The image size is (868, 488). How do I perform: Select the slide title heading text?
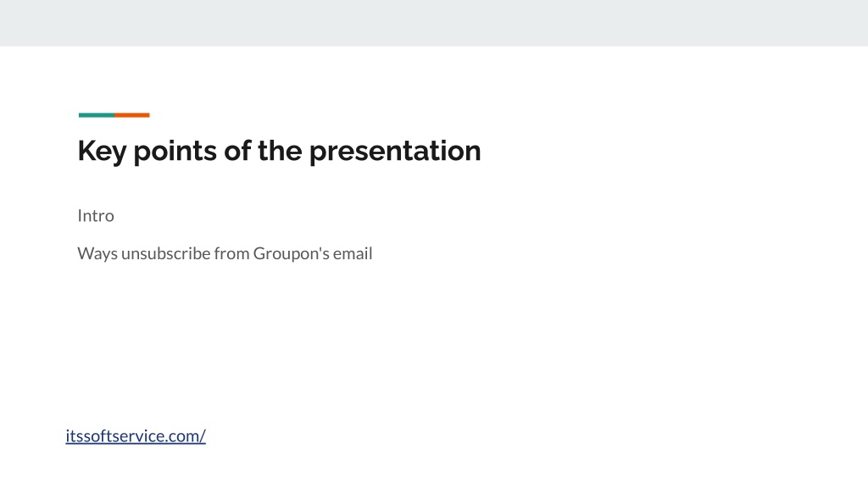[x=279, y=151]
